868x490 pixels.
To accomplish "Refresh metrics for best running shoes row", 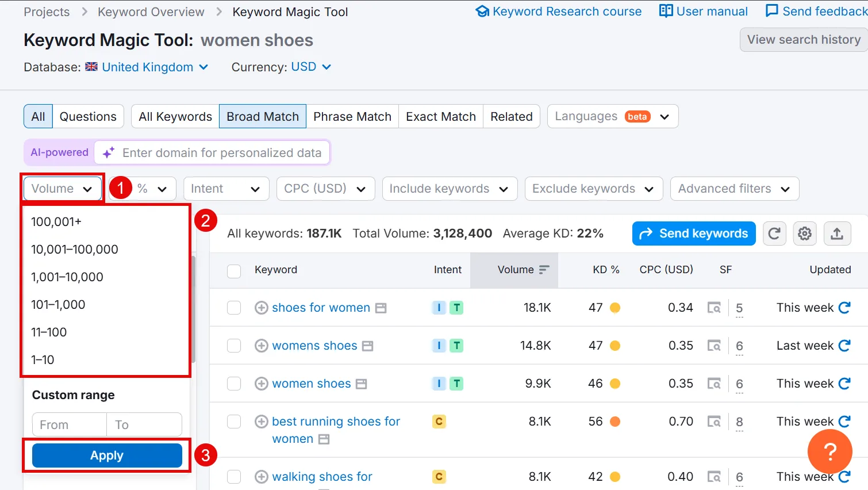I will coord(844,422).
